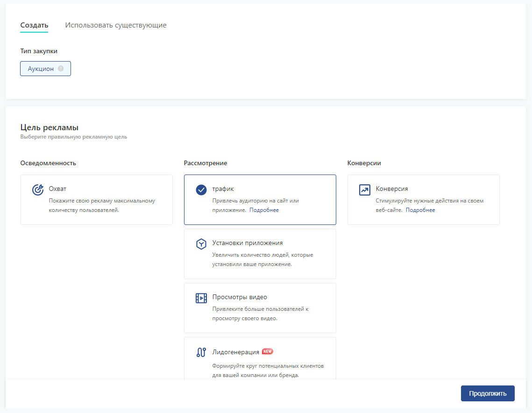This screenshot has height=413, width=532.
Task: Pick the Лидогенерация goal title
Action: [x=235, y=352]
